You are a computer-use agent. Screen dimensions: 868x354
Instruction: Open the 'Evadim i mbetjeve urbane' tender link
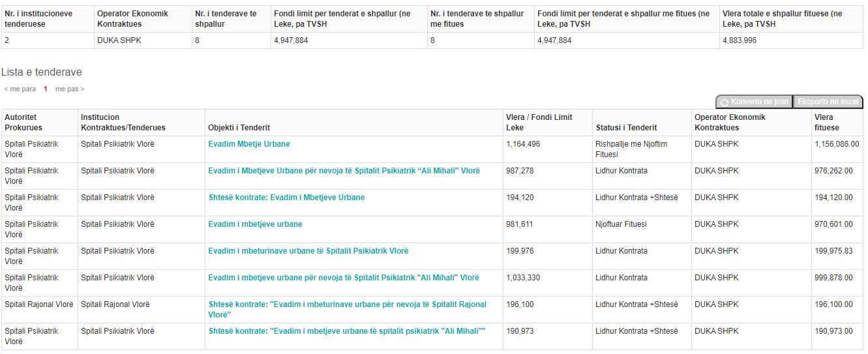(255, 224)
